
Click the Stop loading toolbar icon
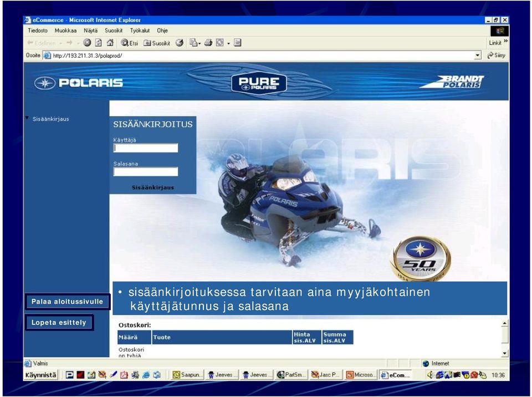(x=87, y=43)
